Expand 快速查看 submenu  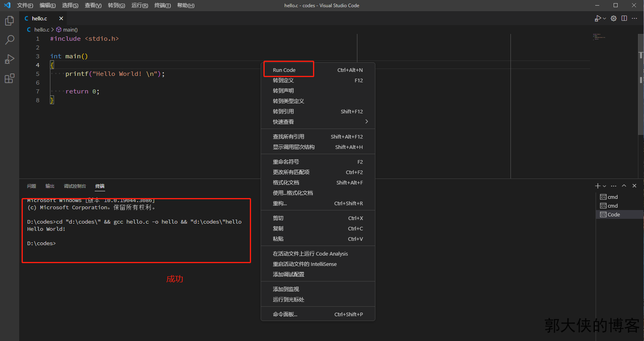pos(318,122)
